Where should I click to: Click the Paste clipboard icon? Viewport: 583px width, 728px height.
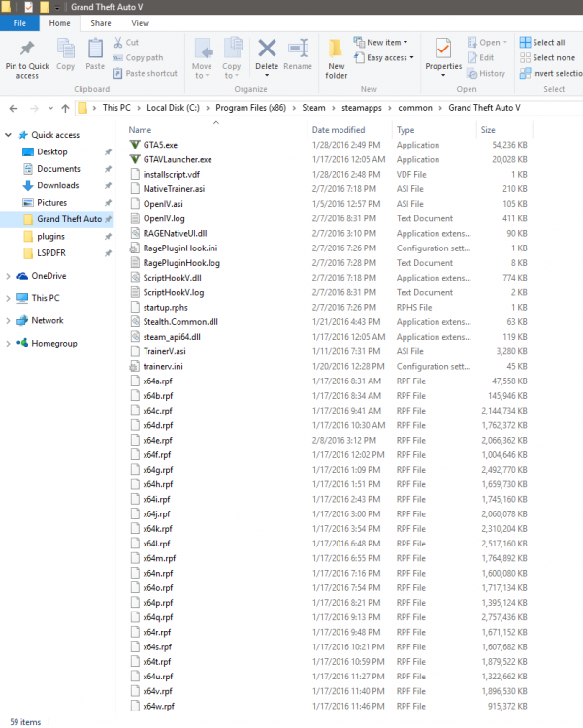[x=95, y=49]
